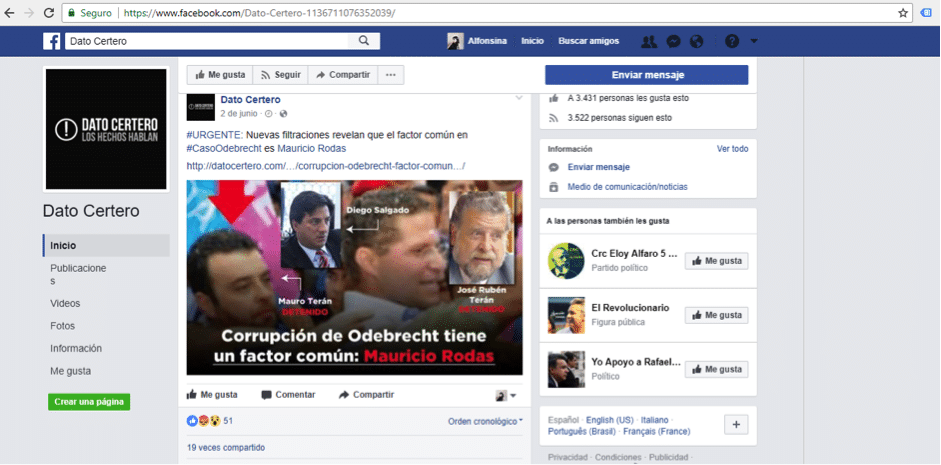
Task: Open Videos in the left sidebar
Action: pos(65,303)
